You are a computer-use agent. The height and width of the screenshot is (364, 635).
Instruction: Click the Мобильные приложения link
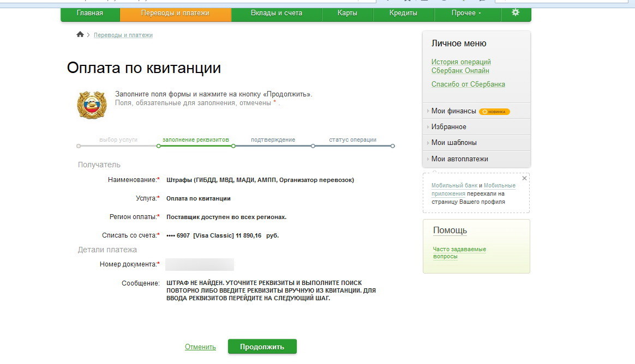474,189
